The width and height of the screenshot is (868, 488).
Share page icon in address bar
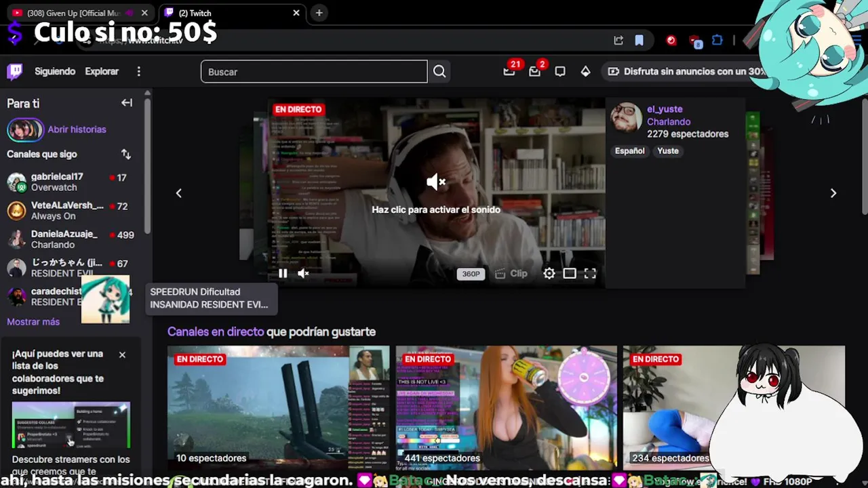point(618,41)
